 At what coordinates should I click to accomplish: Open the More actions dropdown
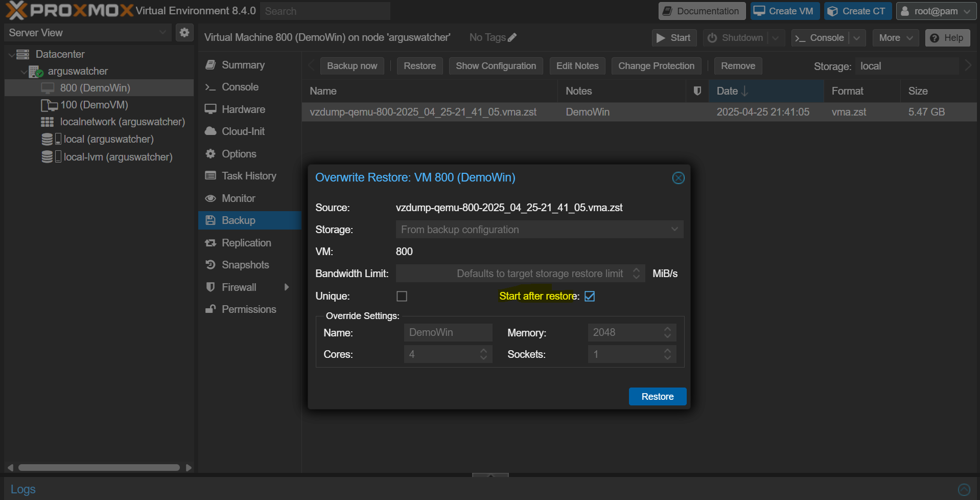point(896,38)
